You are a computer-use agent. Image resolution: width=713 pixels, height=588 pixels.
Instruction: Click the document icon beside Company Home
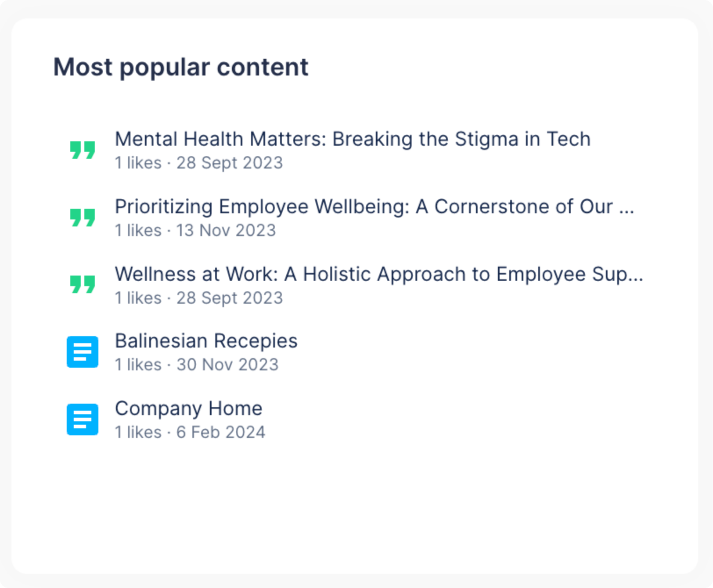click(82, 419)
